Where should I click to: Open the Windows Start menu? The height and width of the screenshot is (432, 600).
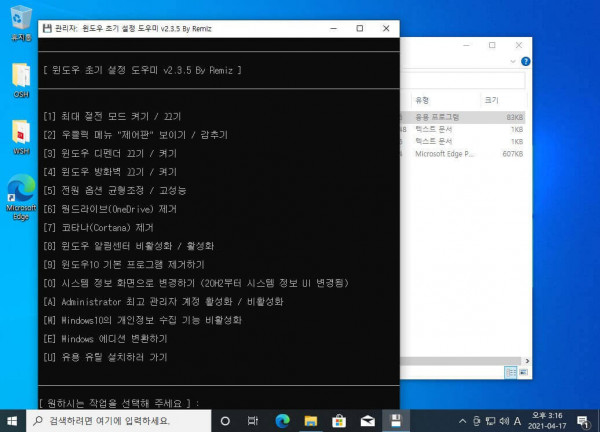coord(12,421)
